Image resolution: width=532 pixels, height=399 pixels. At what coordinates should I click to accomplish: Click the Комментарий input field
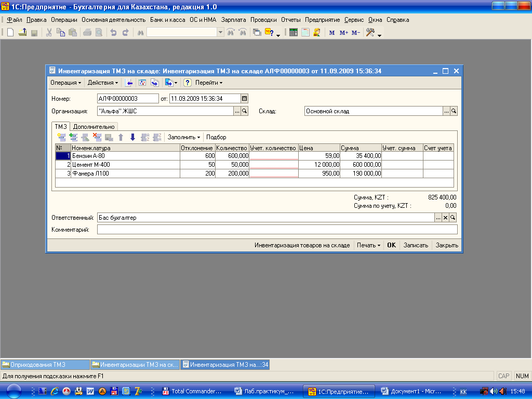tap(277, 230)
